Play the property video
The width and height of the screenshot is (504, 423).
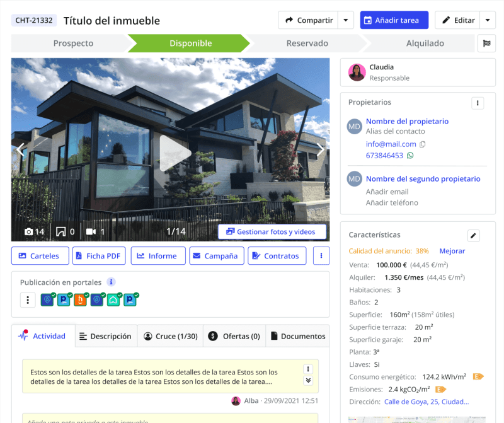[171, 153]
